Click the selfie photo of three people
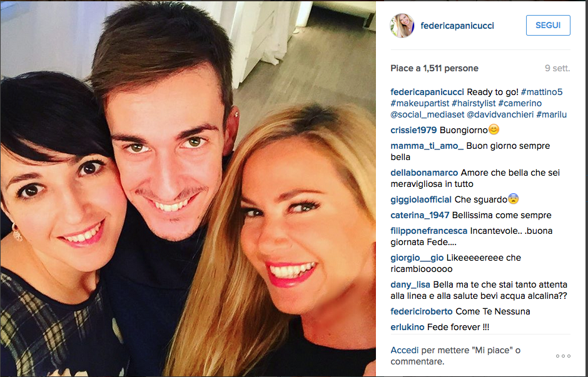Image resolution: width=588 pixels, height=377 pixels. [x=188, y=189]
